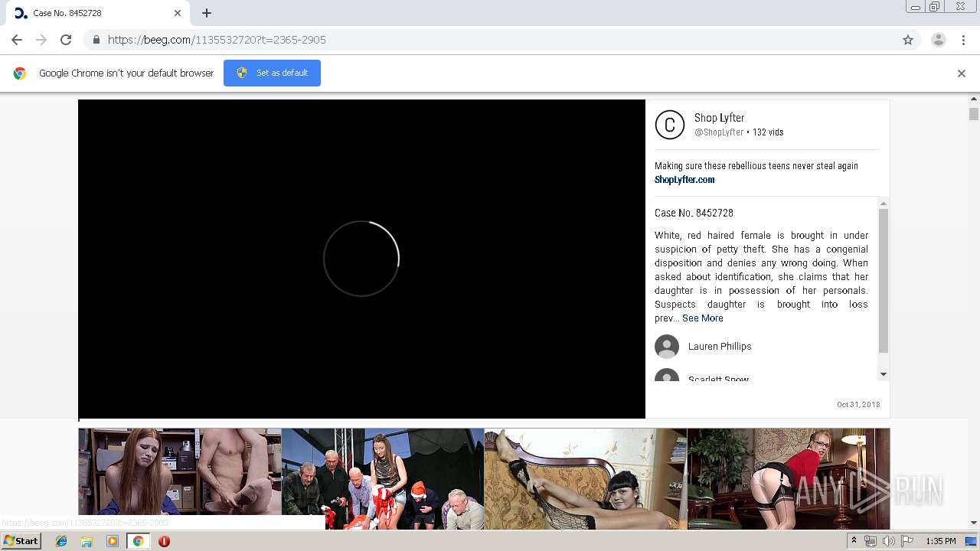Open a new tab with the plus button
Viewport: 980px width, 551px height.
point(207,13)
